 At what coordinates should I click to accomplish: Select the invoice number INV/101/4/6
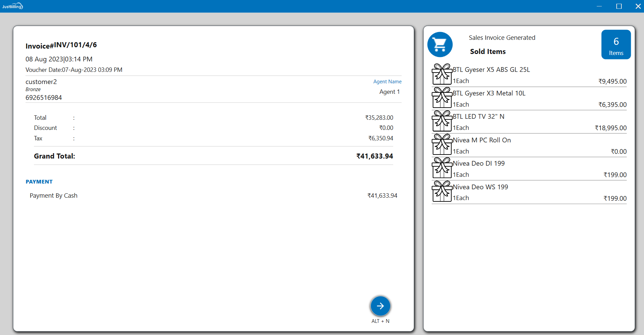[75, 45]
